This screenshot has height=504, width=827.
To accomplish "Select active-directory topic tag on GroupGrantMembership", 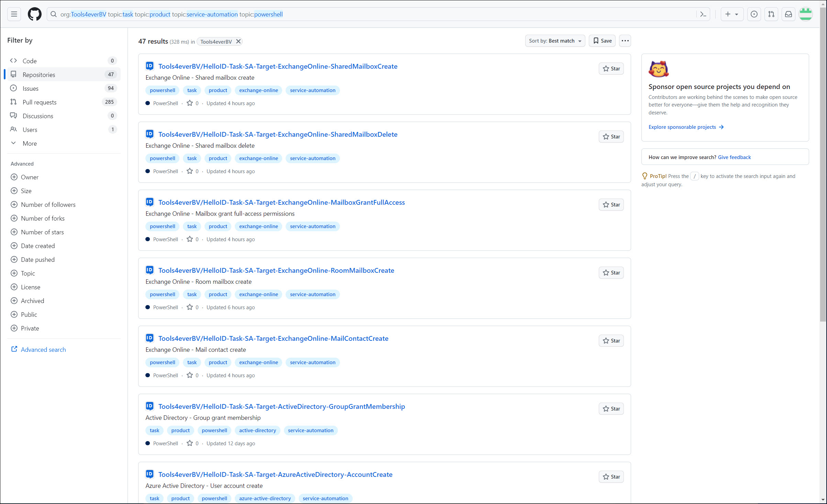I will click(x=257, y=430).
